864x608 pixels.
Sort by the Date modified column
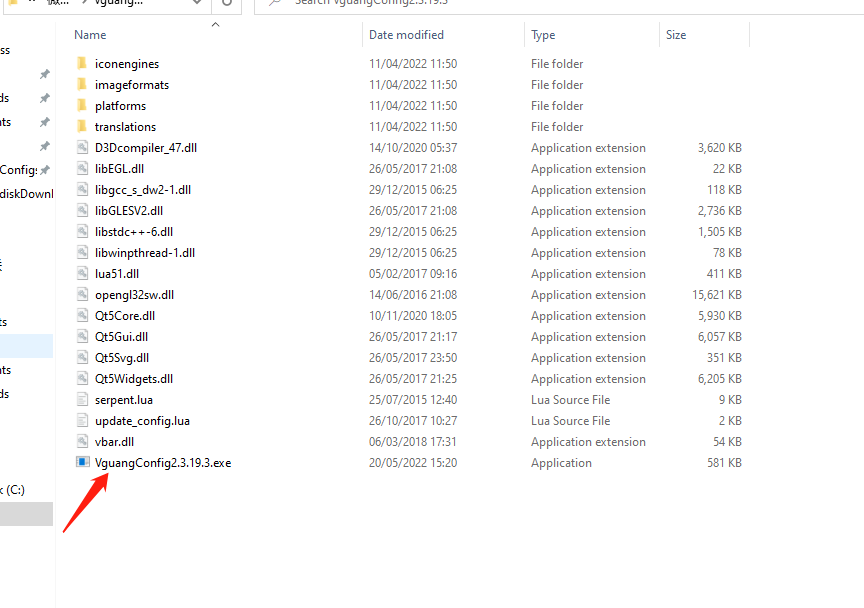click(x=406, y=35)
